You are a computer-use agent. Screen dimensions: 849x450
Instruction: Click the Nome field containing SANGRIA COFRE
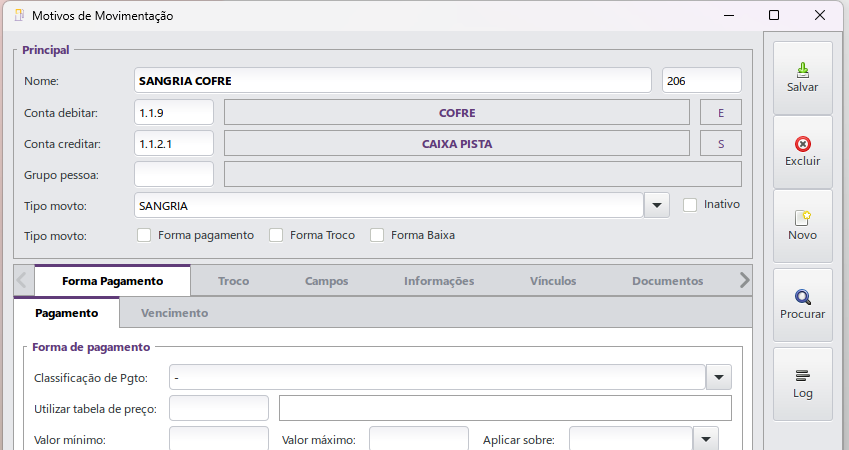pos(392,80)
